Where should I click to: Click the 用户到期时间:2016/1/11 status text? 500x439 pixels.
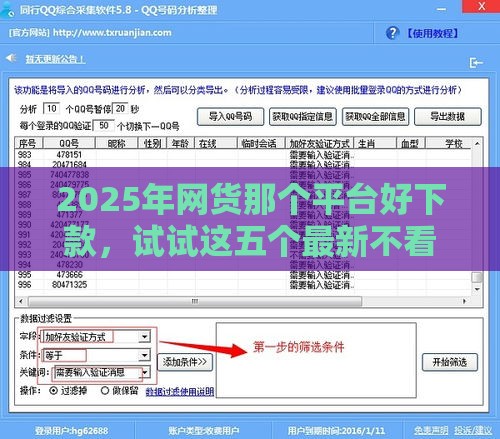pos(336,431)
